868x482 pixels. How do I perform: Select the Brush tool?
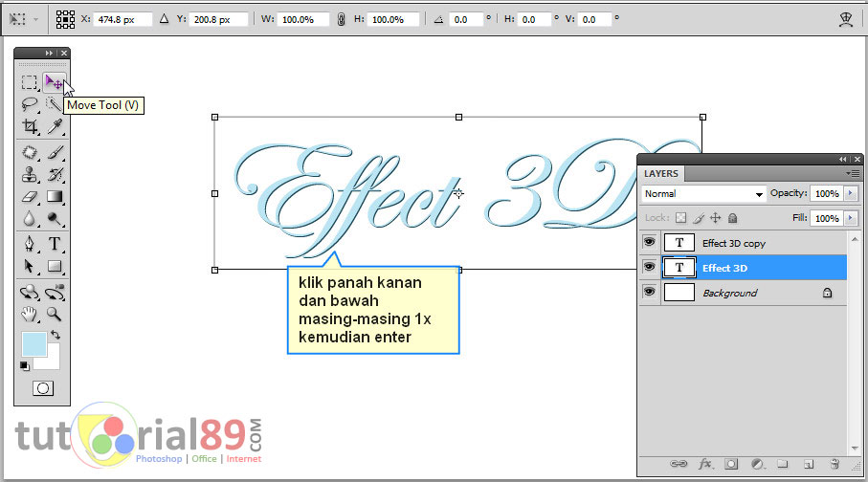tap(55, 152)
